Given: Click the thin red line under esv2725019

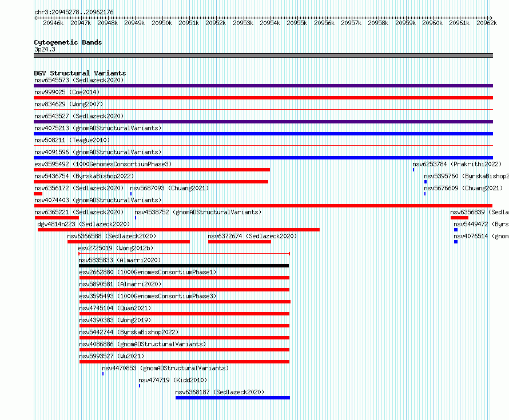Looking at the screenshot, I should click(184, 254).
